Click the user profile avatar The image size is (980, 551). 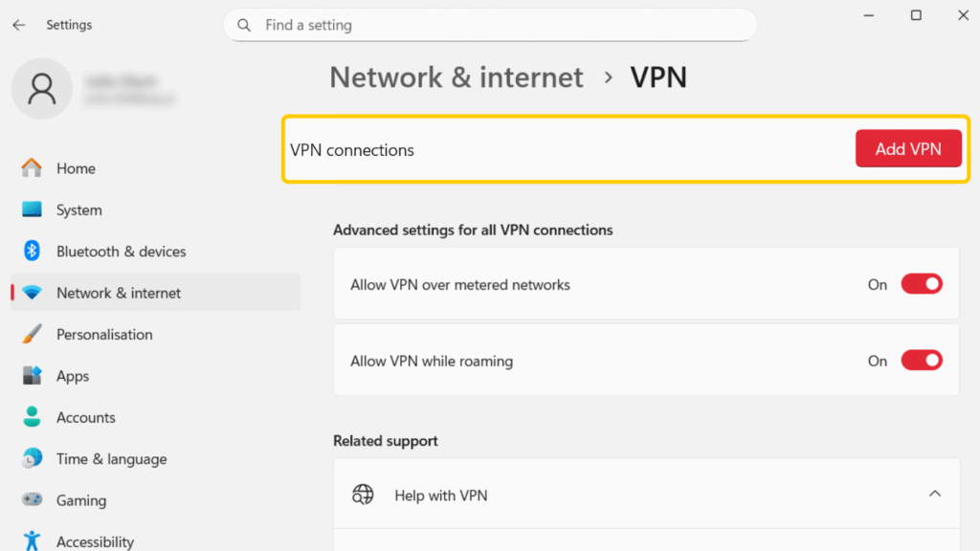[x=41, y=89]
